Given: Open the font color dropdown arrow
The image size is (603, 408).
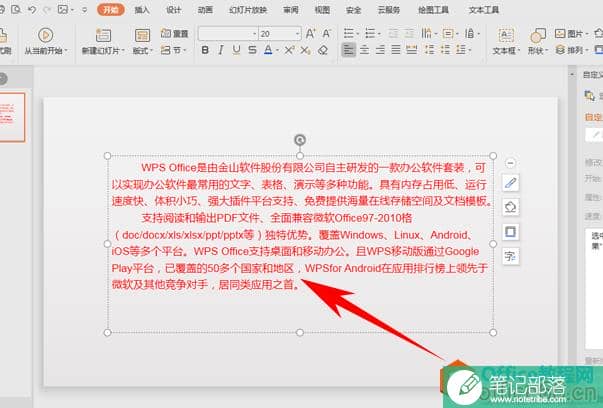Looking at the screenshot, I should pyautogui.click(x=276, y=50).
